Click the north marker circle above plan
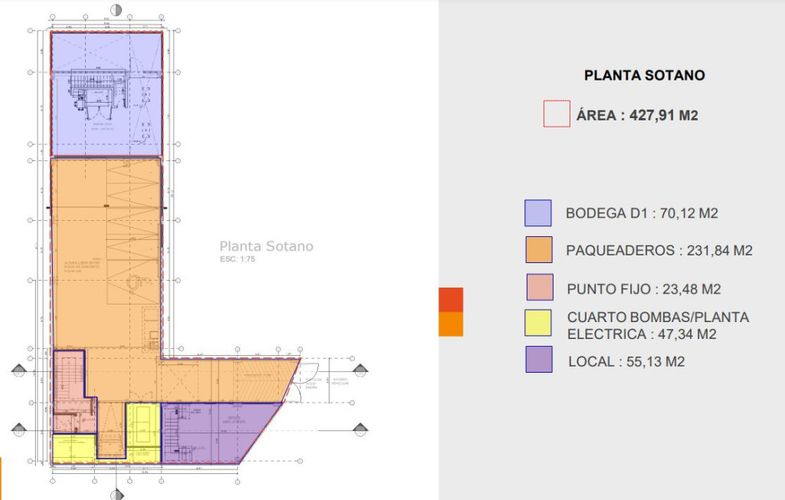This screenshot has width=785, height=500. (116, 10)
